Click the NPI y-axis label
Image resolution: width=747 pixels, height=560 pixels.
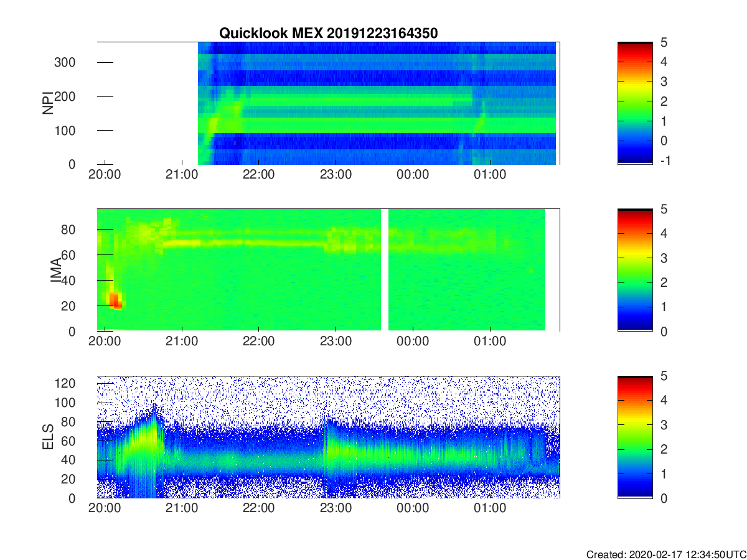48,103
